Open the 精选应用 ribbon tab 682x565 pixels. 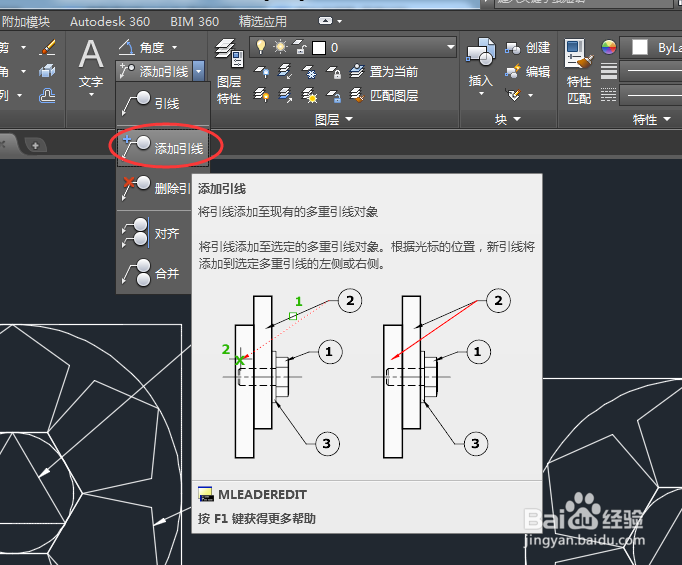pyautogui.click(x=263, y=21)
